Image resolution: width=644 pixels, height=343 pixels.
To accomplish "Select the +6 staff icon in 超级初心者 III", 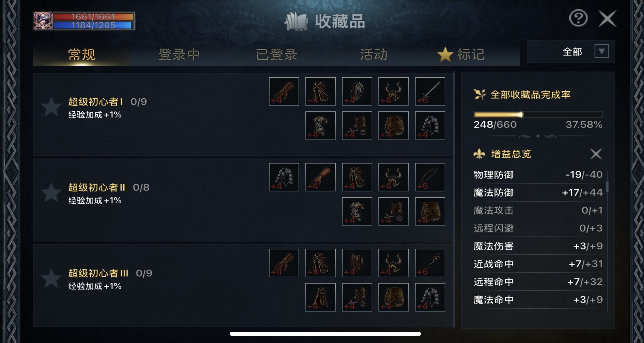I will point(430,263).
